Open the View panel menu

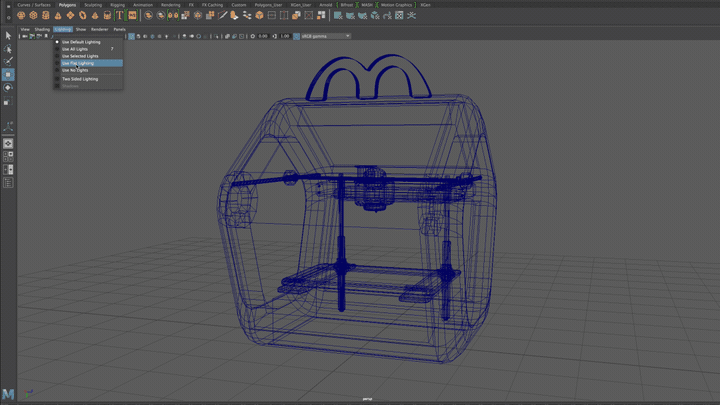(25, 29)
